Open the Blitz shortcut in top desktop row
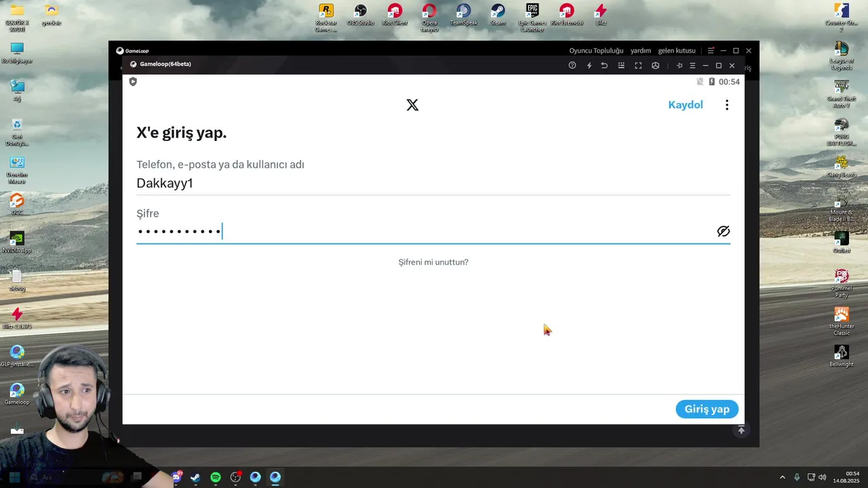The width and height of the screenshot is (868, 488). tap(601, 15)
